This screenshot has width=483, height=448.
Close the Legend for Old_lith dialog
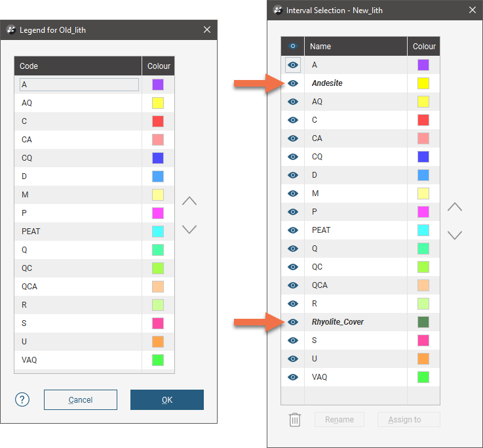pos(207,30)
